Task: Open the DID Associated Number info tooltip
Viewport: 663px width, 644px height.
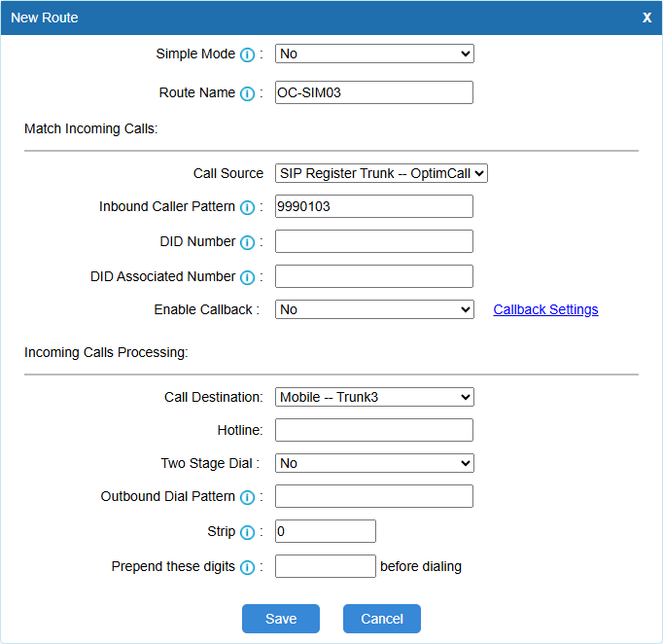Action: 247,277
